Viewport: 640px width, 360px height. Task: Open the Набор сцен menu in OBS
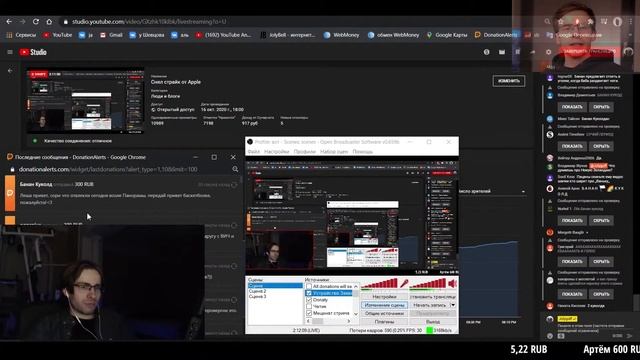coord(334,152)
